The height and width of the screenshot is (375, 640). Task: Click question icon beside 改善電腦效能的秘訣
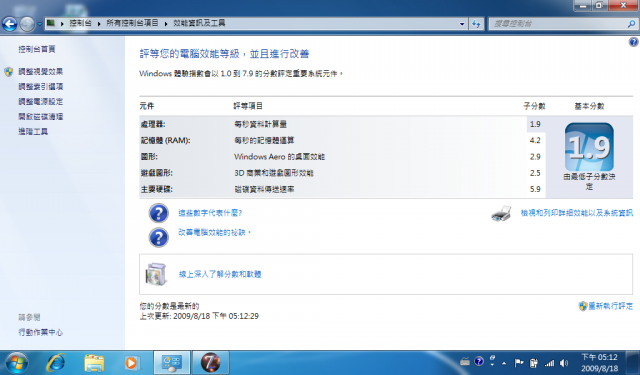(x=158, y=237)
